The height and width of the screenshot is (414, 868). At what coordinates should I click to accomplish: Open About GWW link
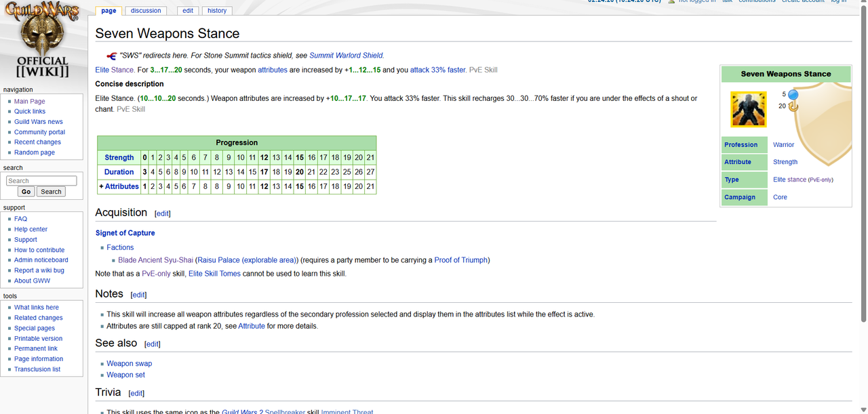coord(32,281)
